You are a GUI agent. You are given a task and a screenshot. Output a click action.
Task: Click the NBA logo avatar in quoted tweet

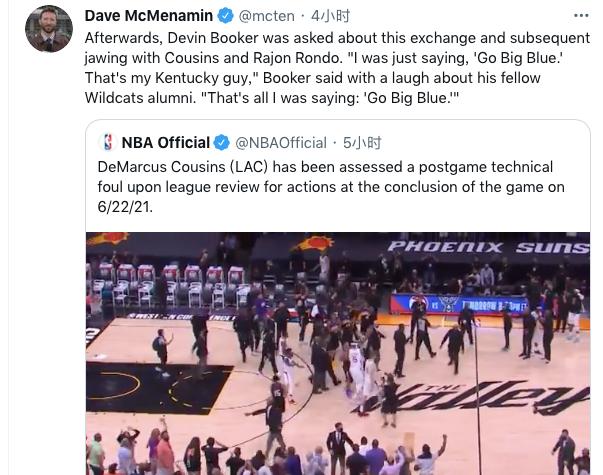coord(108,142)
